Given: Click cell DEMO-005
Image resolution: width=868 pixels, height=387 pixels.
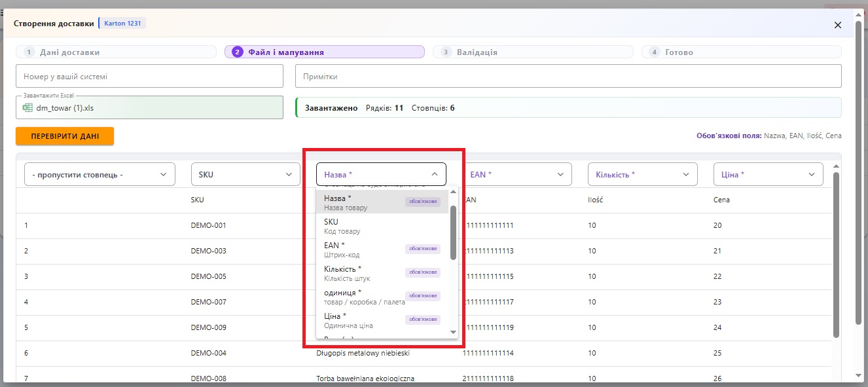Looking at the screenshot, I should click(208, 276).
